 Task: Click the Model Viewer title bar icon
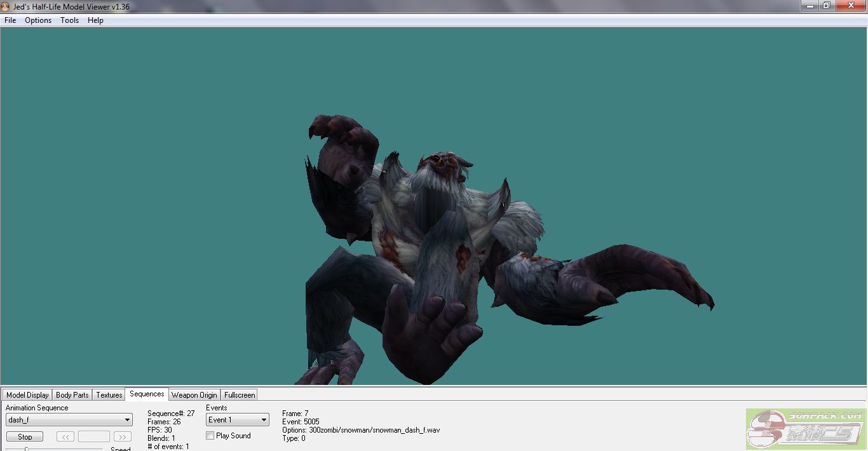tap(6, 6)
